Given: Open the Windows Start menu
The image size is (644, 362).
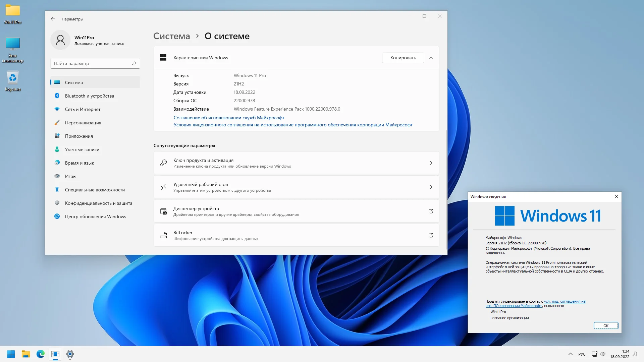Looking at the screenshot, I should 11,354.
